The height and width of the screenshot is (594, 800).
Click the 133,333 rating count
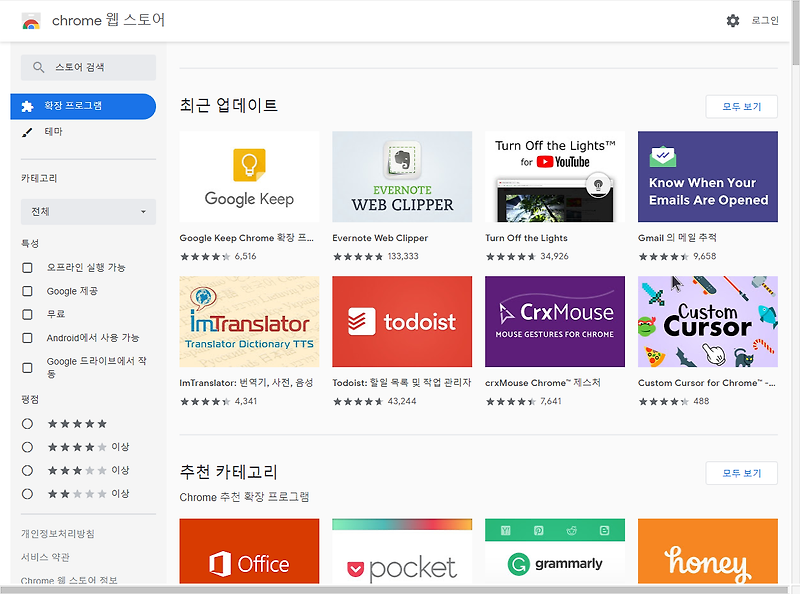(x=403, y=256)
